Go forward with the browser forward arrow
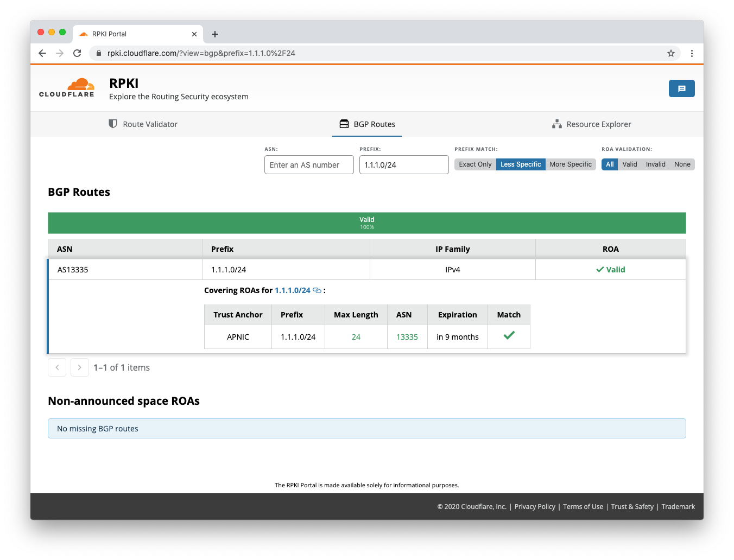The height and width of the screenshot is (560, 734). click(x=60, y=53)
